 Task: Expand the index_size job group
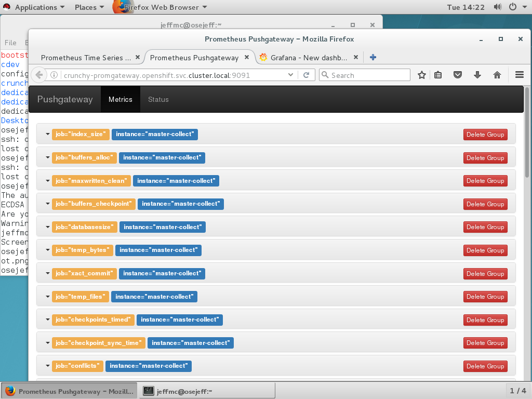[x=47, y=134]
